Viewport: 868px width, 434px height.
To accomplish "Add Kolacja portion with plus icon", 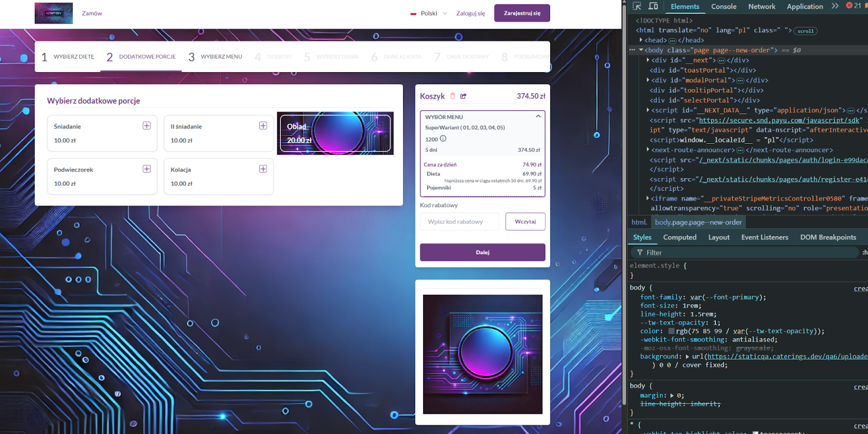I will coord(263,169).
